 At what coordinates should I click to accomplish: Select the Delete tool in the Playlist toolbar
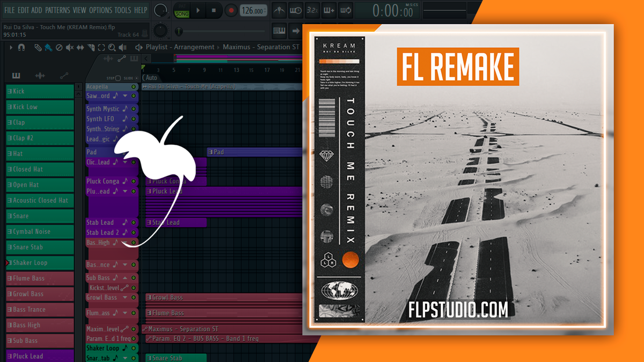click(59, 48)
